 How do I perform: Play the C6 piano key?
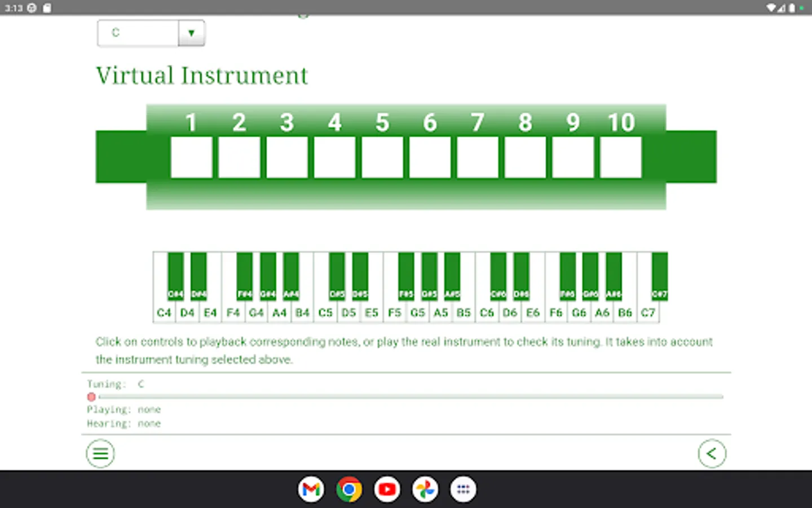point(487,312)
